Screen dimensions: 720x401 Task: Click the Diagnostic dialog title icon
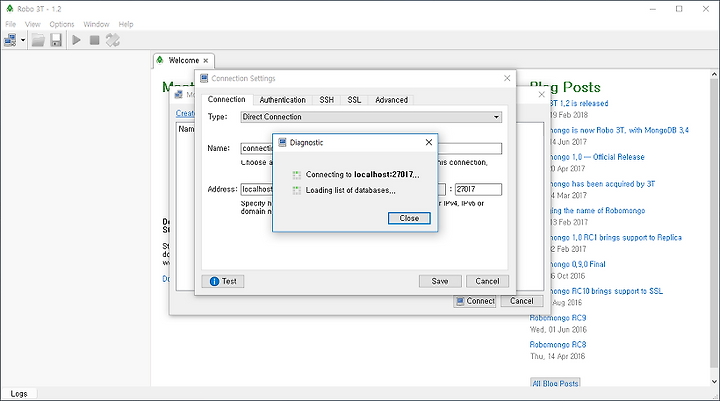click(282, 142)
